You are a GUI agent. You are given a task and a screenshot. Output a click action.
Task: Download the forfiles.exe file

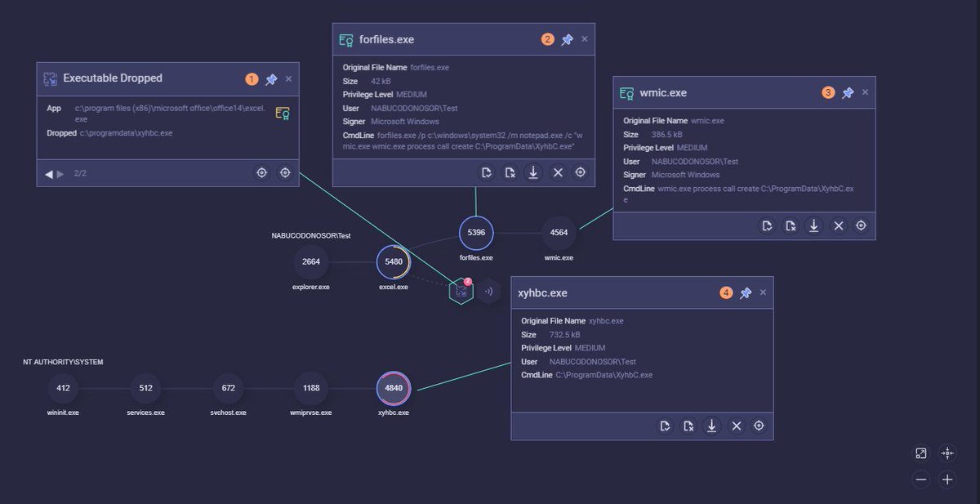click(x=533, y=172)
